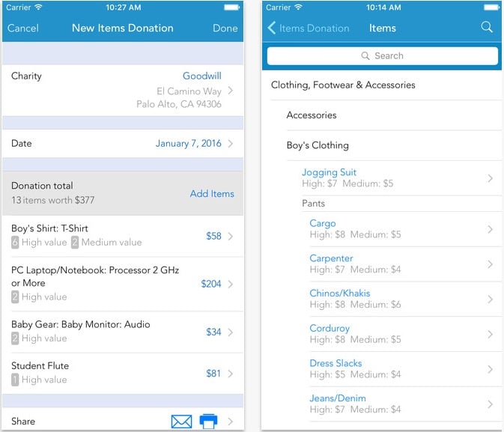Open PC Laptop/Notebook item chevron
504x432 pixels.
[230, 285]
